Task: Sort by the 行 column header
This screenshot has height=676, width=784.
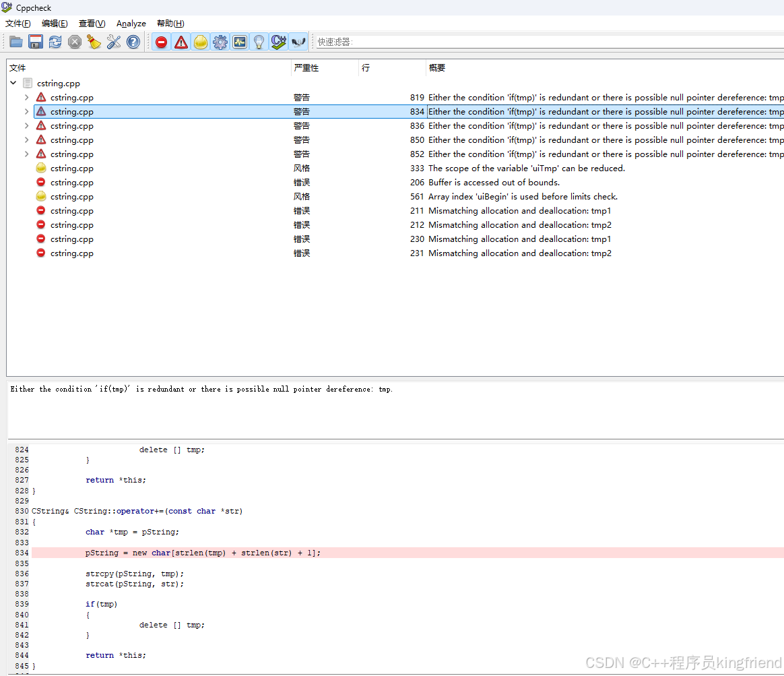Action: (393, 67)
